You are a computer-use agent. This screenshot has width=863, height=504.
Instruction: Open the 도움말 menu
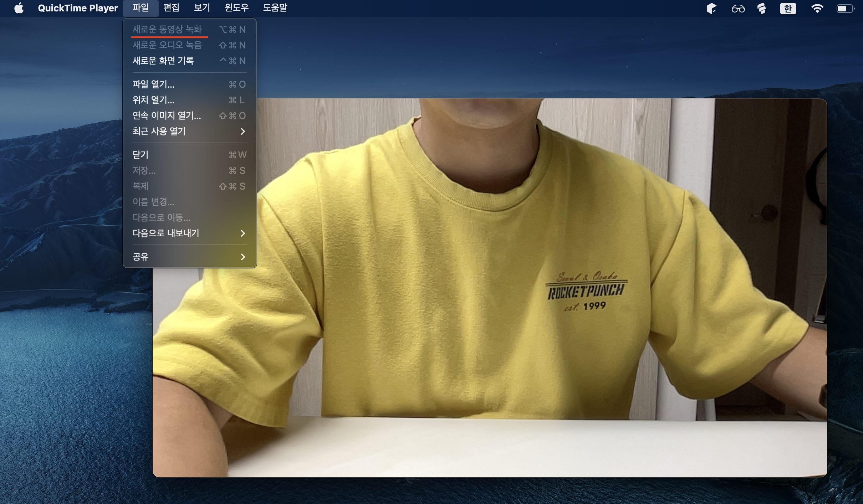click(x=275, y=8)
